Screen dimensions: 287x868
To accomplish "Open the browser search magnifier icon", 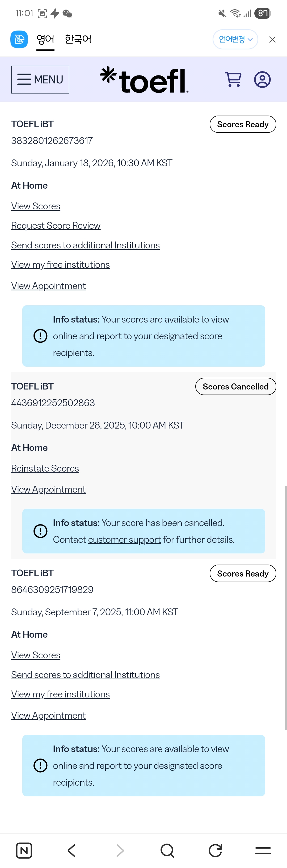I will 167,850.
